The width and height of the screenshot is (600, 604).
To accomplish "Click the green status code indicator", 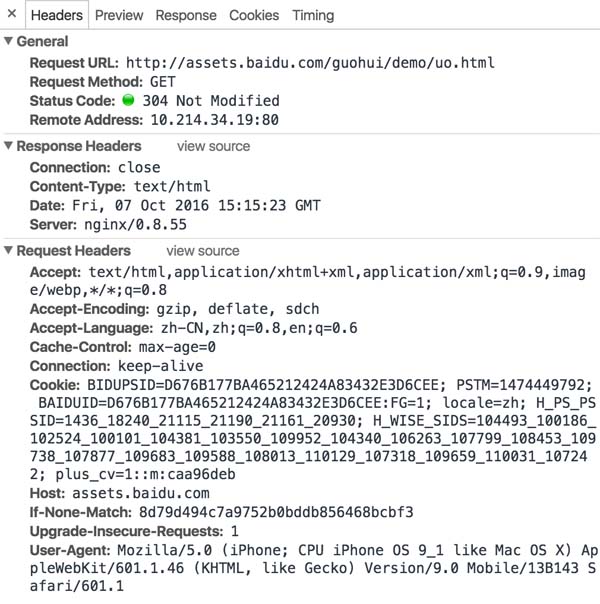I will [x=128, y=101].
